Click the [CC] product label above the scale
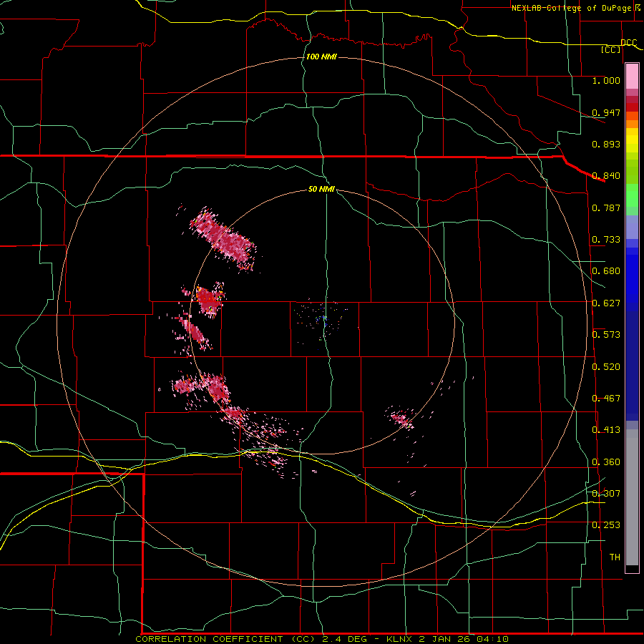 tap(611, 49)
